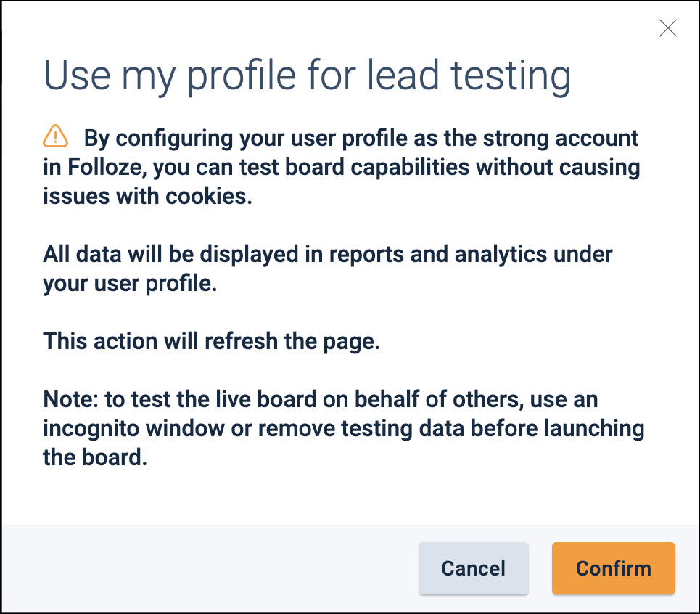Screen dimensions: 700x614
Task: Close the dialog with the X icon
Action: point(667,28)
